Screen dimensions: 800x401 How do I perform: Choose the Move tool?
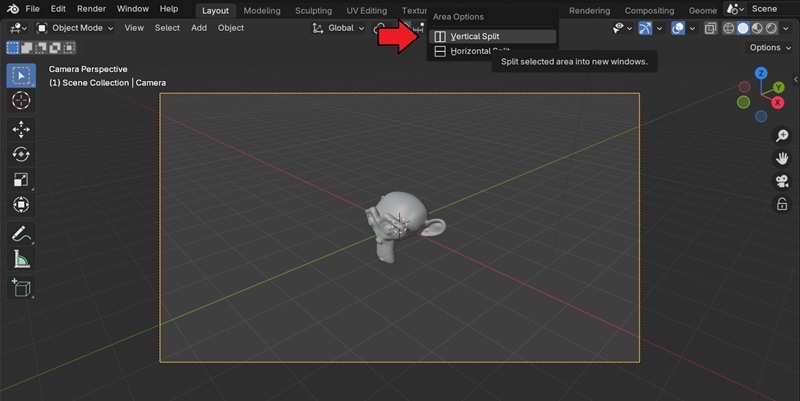click(21, 130)
